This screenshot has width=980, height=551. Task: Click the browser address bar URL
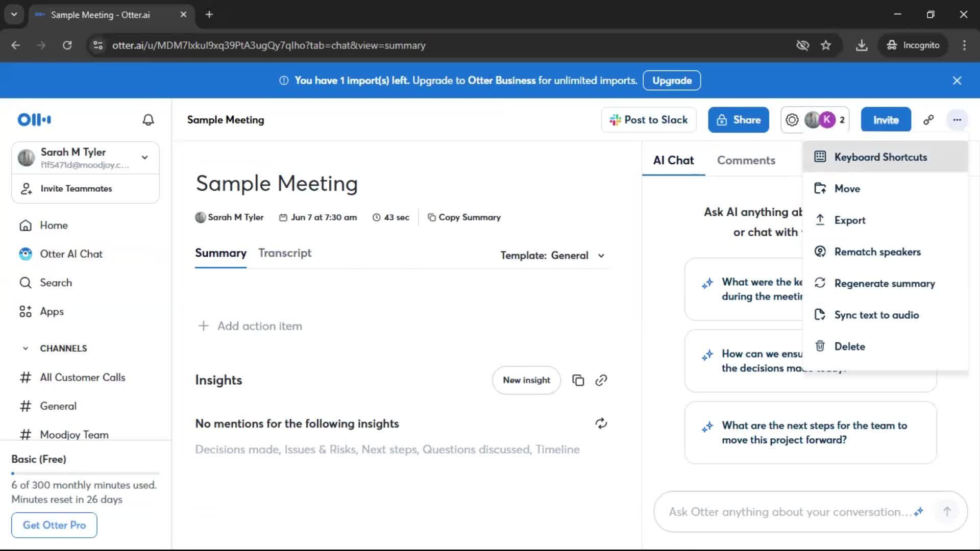[269, 45]
